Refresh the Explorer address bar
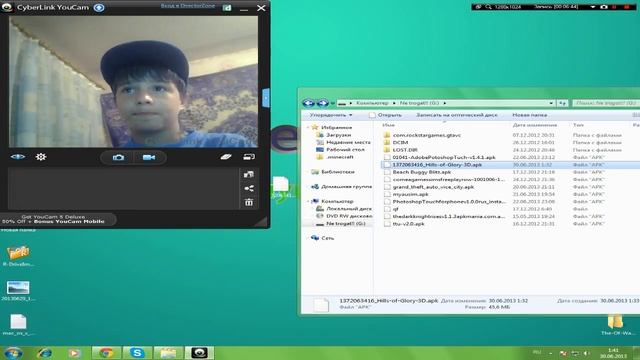640x360 pixels. point(562,103)
